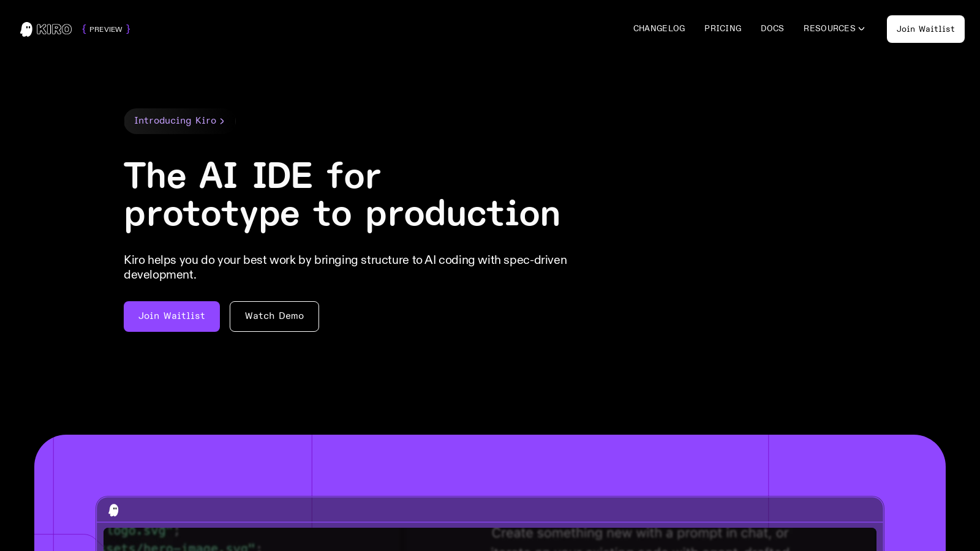The height and width of the screenshot is (551, 980).
Task: Go to the Pricing page
Action: (723, 29)
